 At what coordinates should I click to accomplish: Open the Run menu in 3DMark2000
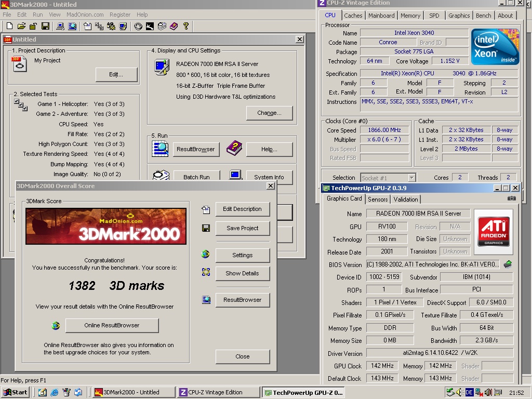[37, 15]
